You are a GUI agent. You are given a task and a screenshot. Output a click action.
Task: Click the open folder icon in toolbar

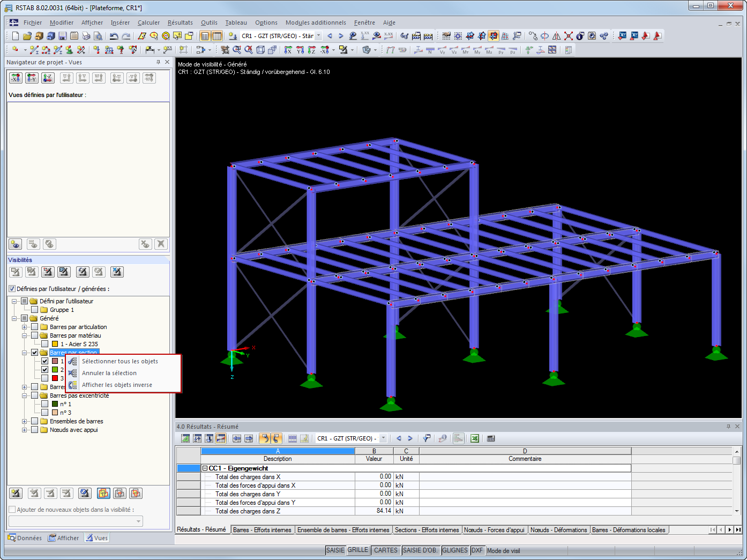27,36
